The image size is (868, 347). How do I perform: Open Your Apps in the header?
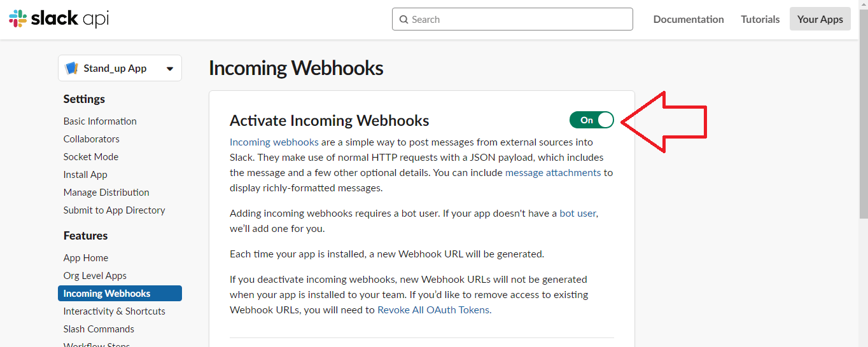(x=820, y=19)
